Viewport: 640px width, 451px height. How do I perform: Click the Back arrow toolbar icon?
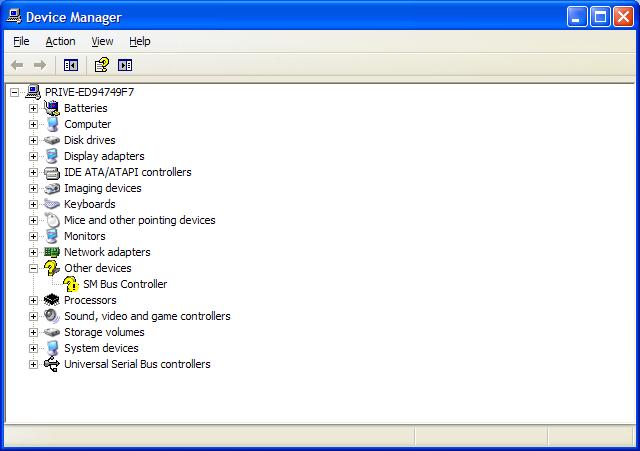pyautogui.click(x=17, y=65)
